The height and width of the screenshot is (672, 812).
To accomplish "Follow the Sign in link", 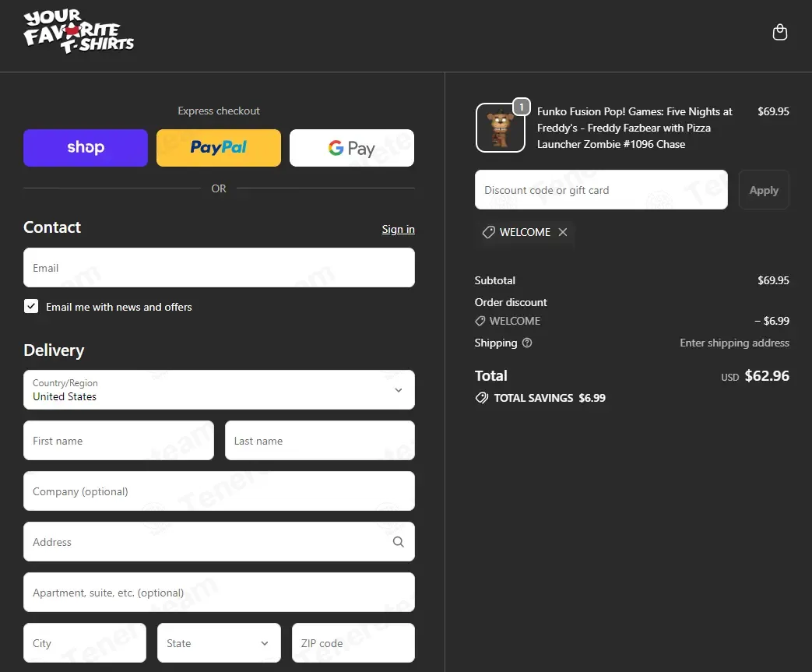I will click(x=399, y=229).
